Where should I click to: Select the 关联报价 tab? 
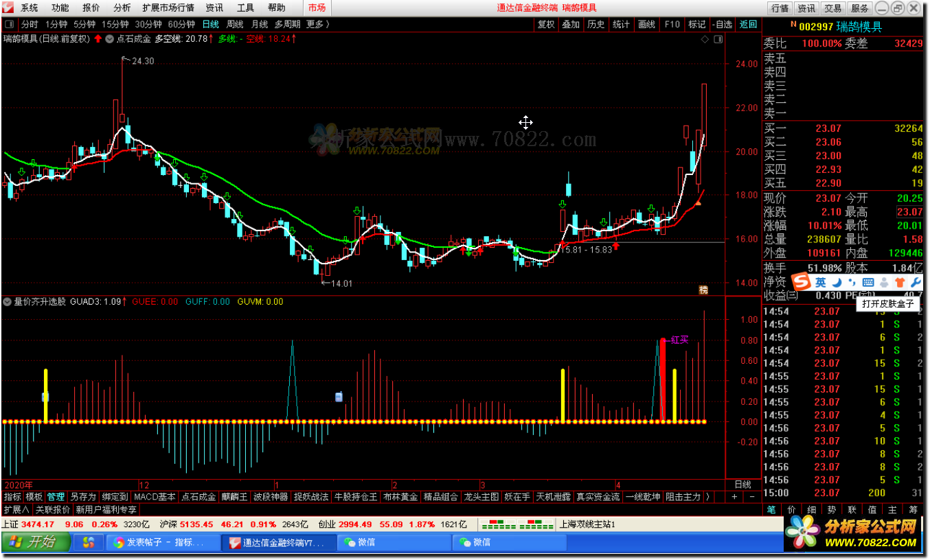pyautogui.click(x=53, y=510)
